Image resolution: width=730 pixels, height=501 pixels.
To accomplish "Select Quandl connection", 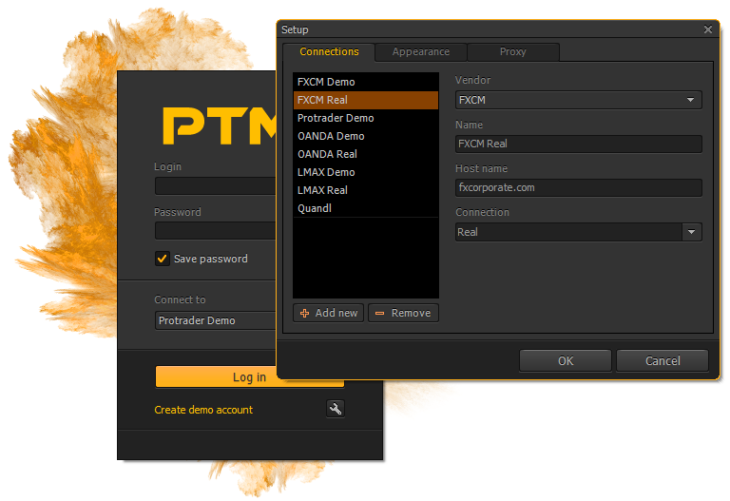I will (365, 208).
